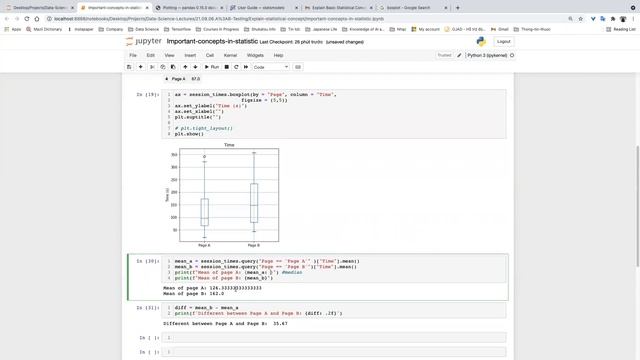Click the Trusted notebook indicator

click(x=444, y=55)
